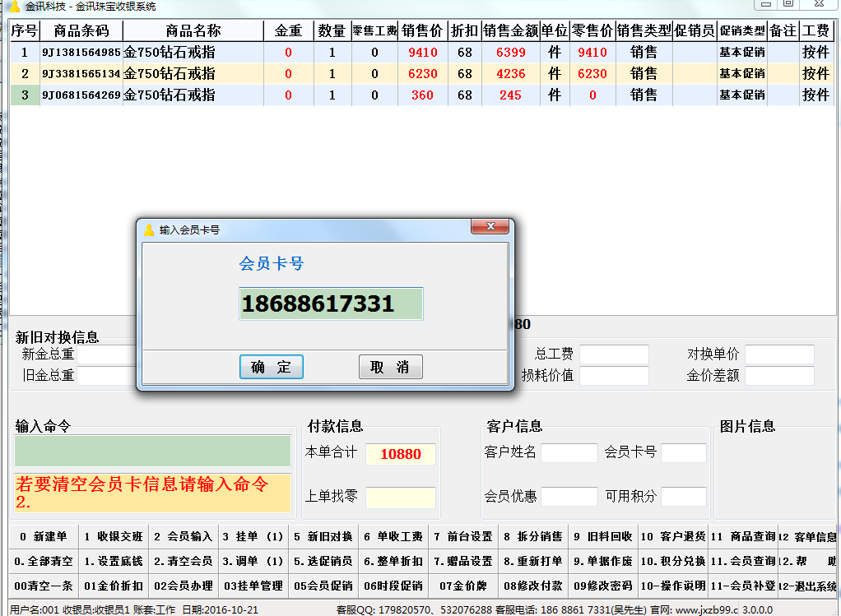Viewport: 841px width, 616px height.
Task: Select barcode cell 9J1381564985
Action: (81, 52)
